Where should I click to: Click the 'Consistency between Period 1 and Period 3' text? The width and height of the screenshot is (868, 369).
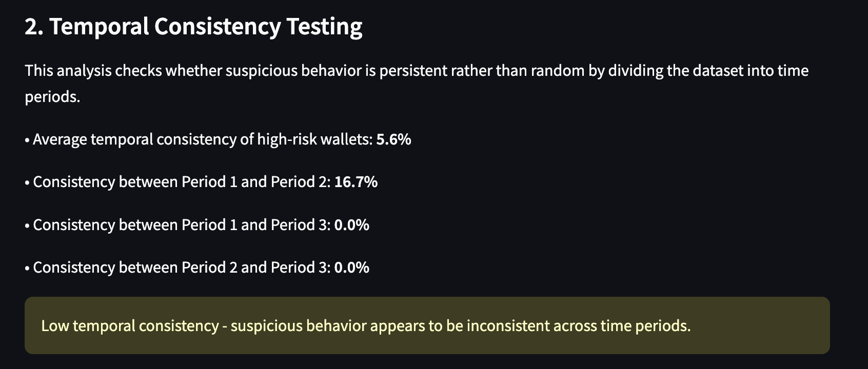coord(182,225)
